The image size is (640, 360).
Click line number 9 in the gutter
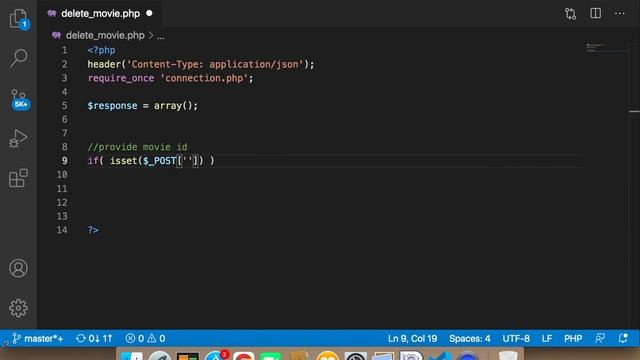64,161
